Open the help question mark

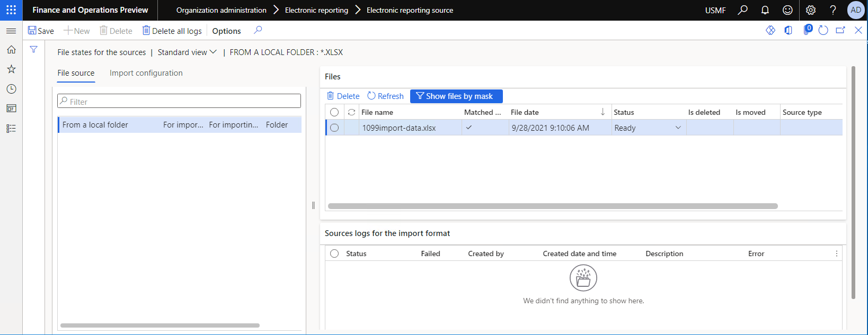click(x=833, y=10)
